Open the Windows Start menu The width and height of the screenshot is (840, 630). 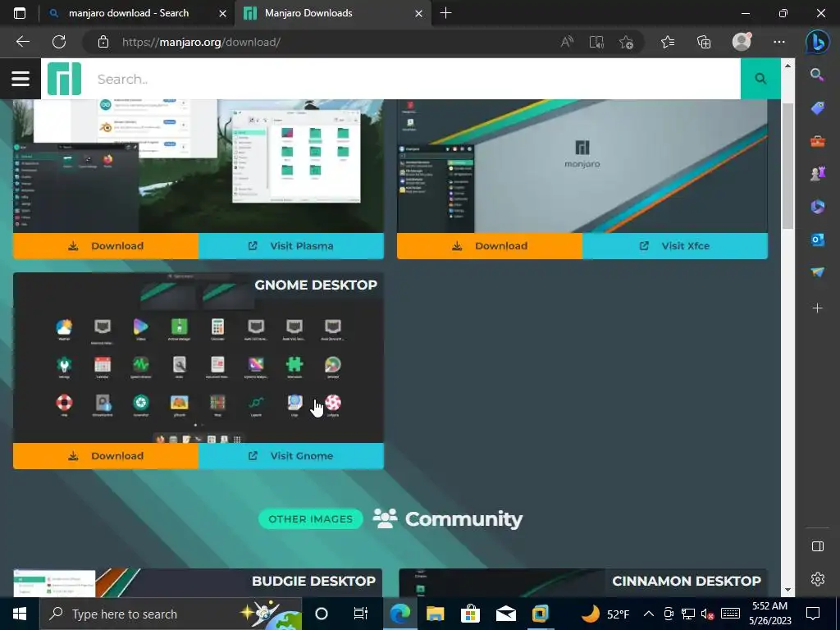point(20,614)
